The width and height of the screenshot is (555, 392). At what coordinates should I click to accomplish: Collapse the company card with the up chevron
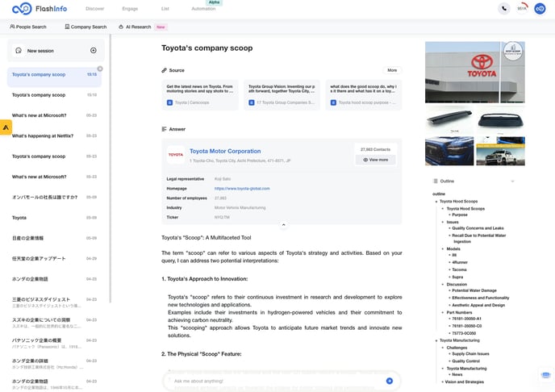coord(283,225)
